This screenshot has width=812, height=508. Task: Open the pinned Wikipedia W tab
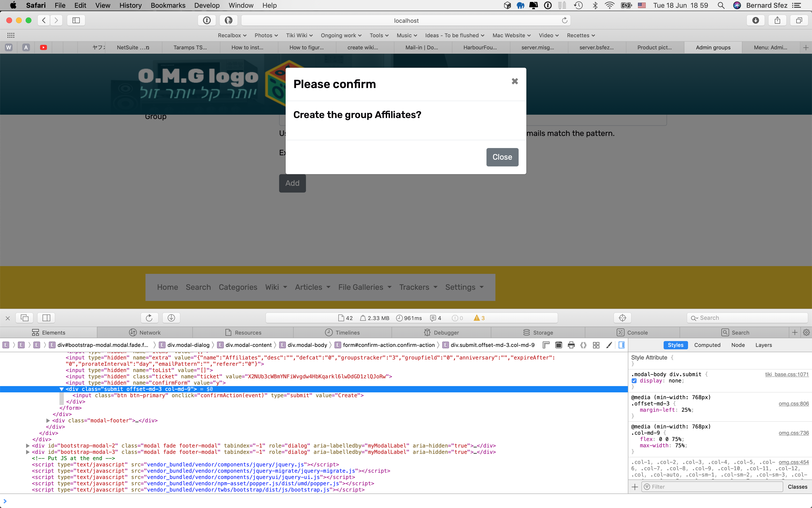pyautogui.click(x=9, y=47)
